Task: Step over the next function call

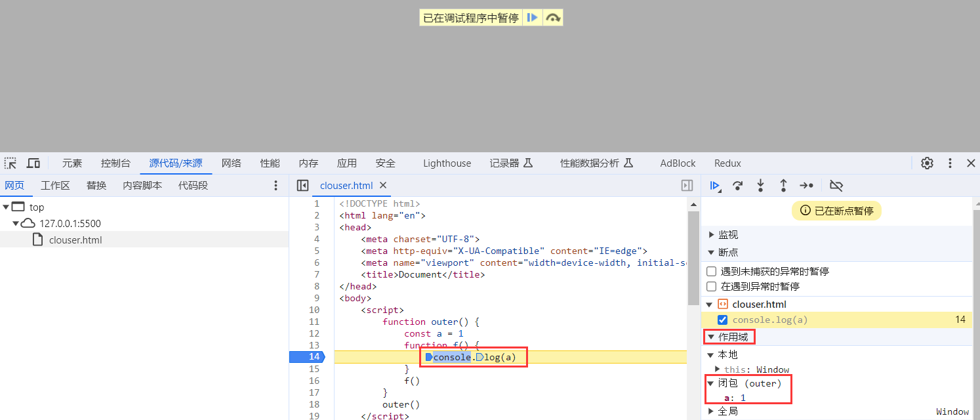Action: point(737,186)
